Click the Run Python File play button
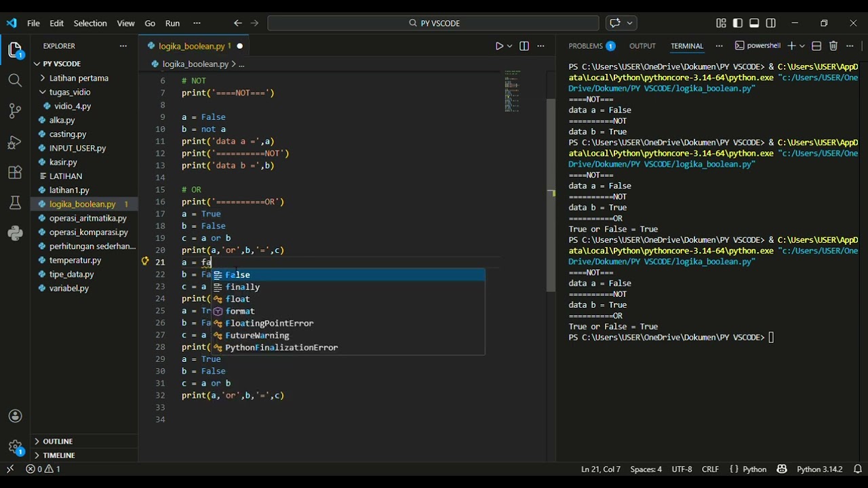 (x=499, y=46)
